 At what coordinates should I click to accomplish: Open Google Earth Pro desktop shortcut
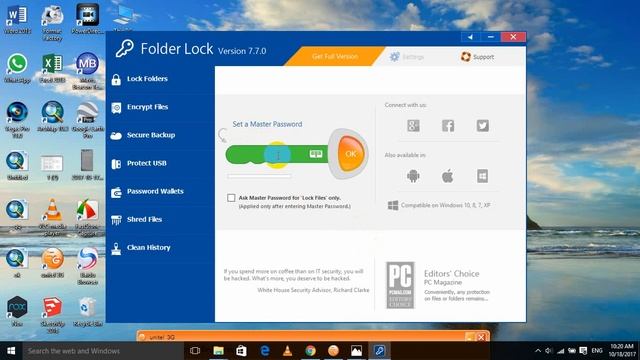point(87,120)
